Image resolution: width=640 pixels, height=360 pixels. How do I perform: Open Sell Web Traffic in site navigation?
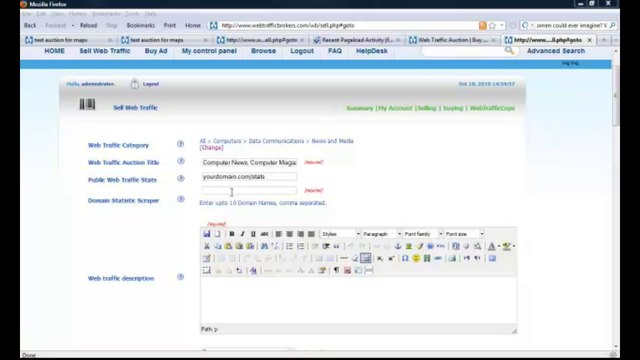point(105,51)
